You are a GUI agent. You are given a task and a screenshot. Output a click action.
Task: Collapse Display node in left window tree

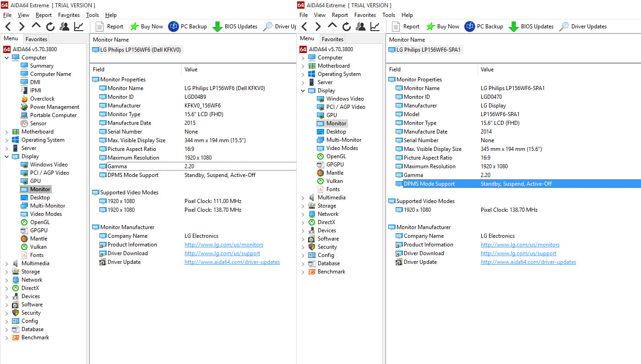pyautogui.click(x=7, y=156)
